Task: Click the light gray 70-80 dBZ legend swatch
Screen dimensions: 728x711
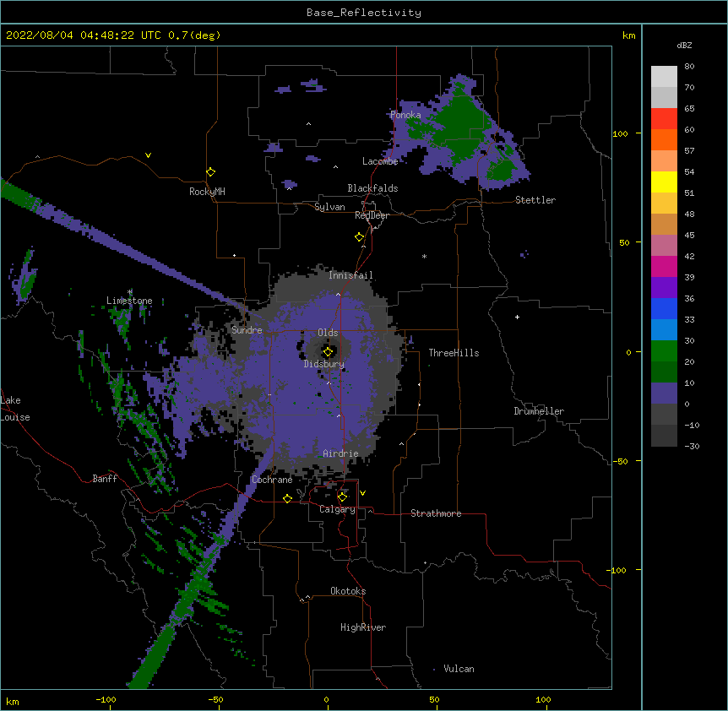Action: tap(664, 77)
